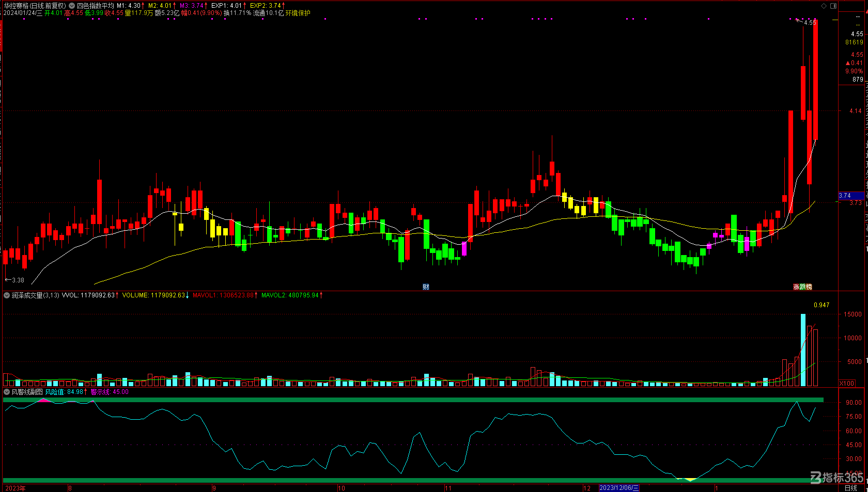Screen dimensions: 868x492
Task: Click the month 11 marker on the time axis
Action: (x=448, y=488)
